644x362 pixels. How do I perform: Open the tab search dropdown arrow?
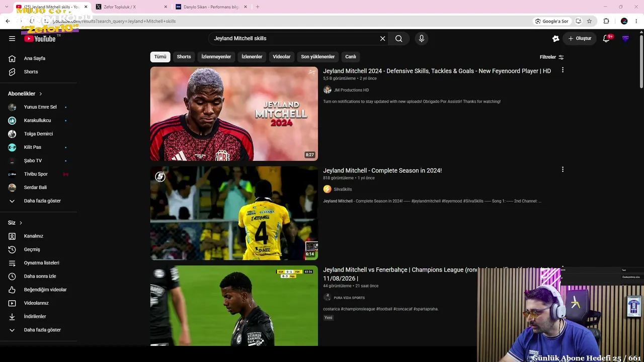coord(6,7)
